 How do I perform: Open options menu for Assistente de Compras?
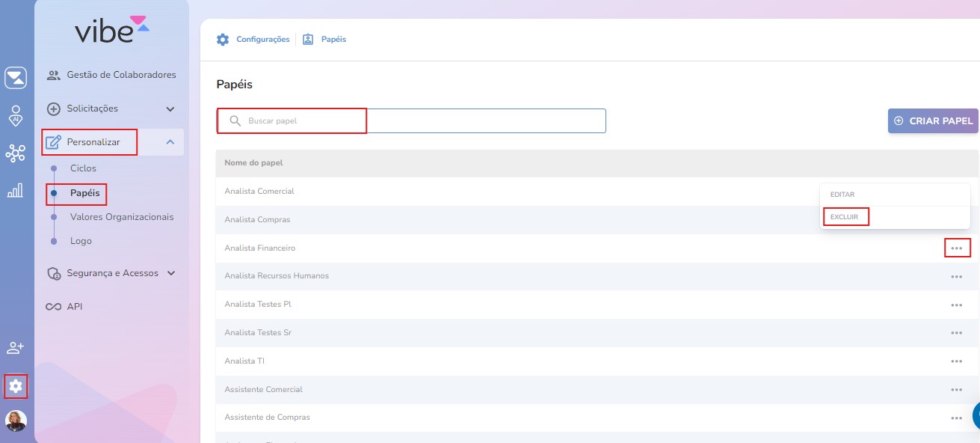click(x=957, y=418)
